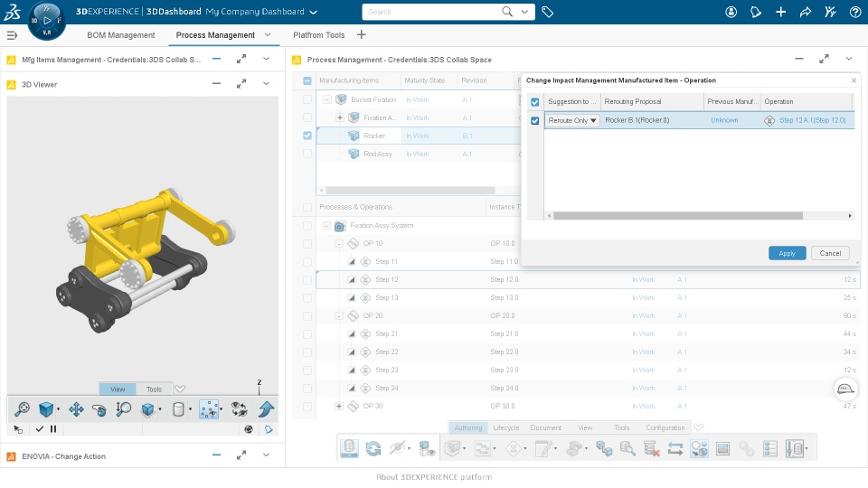This screenshot has width=868, height=488.
Task: Click the Cancel button
Action: [830, 253]
